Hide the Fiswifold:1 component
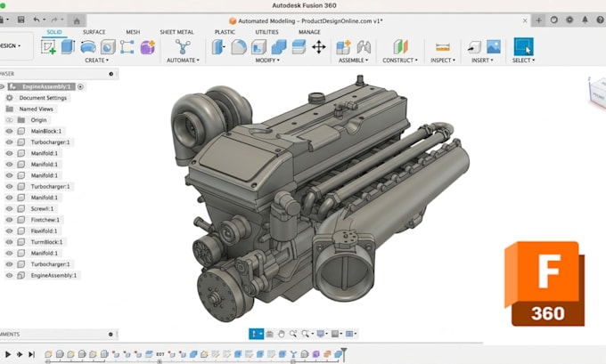This screenshot has height=364, width=606. [x=9, y=231]
